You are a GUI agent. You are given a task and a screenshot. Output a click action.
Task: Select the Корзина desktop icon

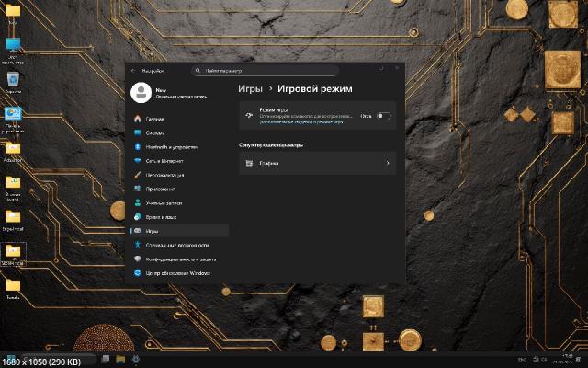click(x=13, y=83)
